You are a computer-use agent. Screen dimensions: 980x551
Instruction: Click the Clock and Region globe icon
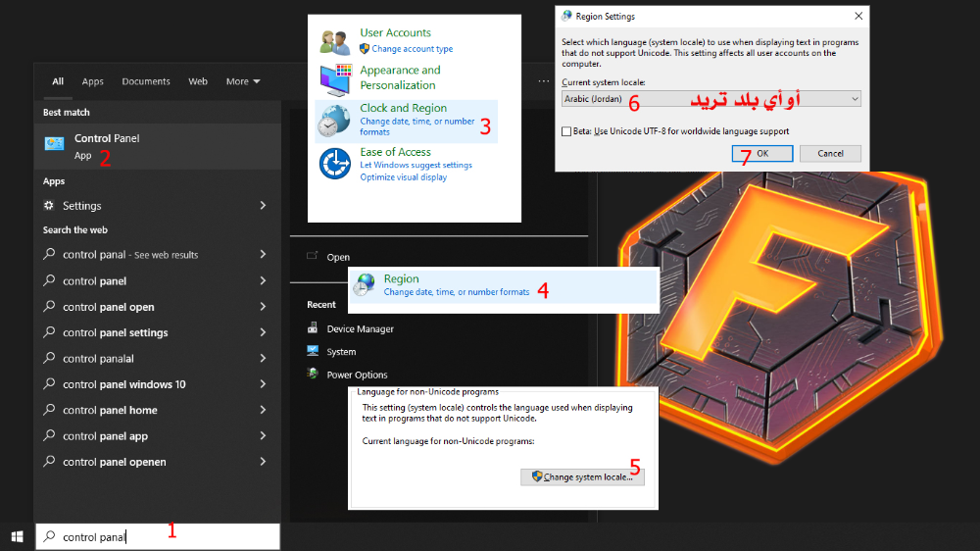334,121
